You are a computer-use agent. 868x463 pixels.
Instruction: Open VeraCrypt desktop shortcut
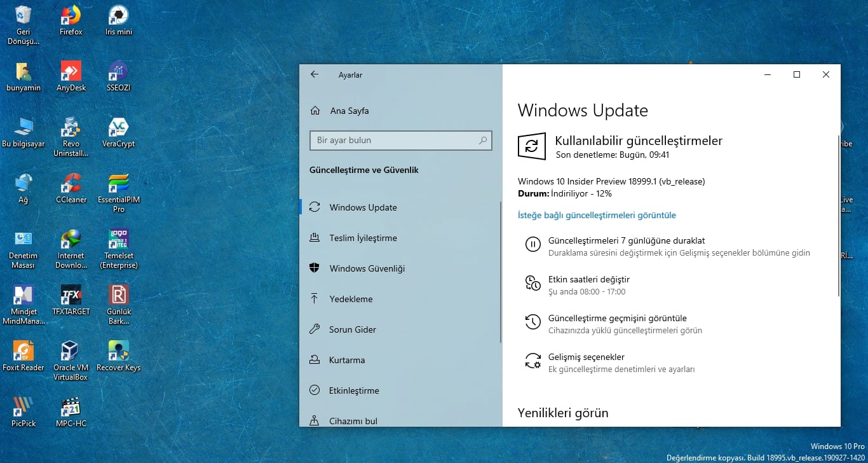(x=119, y=133)
